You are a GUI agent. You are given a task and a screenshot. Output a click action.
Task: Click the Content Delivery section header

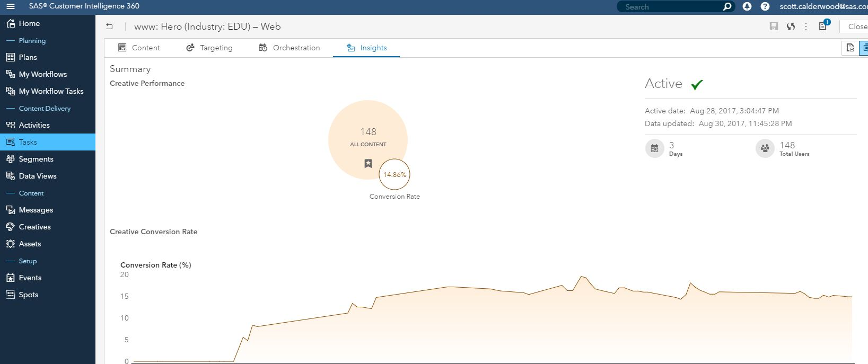tap(45, 108)
